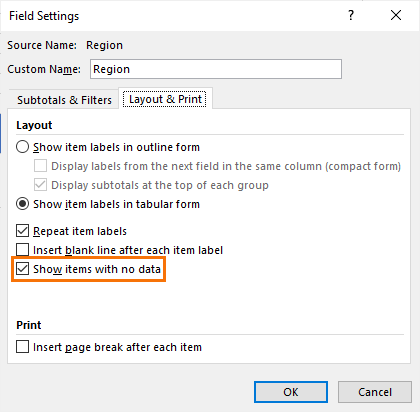Click the Custom Name label
Image resolution: width=420 pixels, height=412 pixels.
(44, 69)
